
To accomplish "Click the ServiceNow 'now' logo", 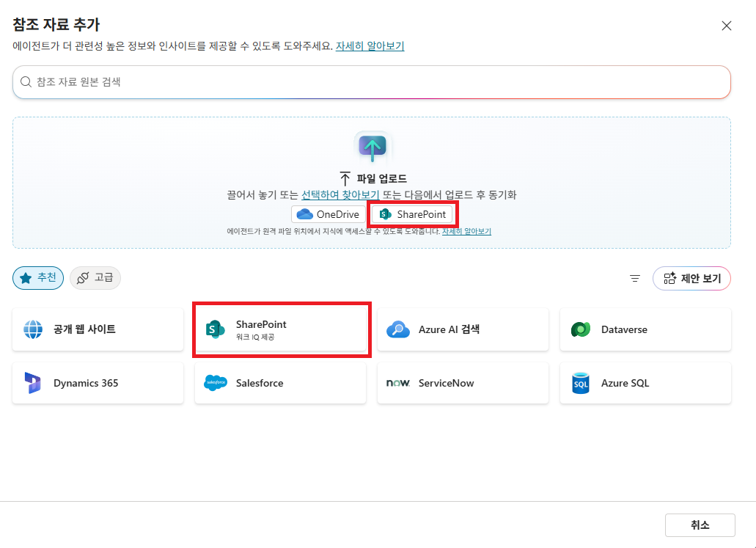I will [398, 383].
